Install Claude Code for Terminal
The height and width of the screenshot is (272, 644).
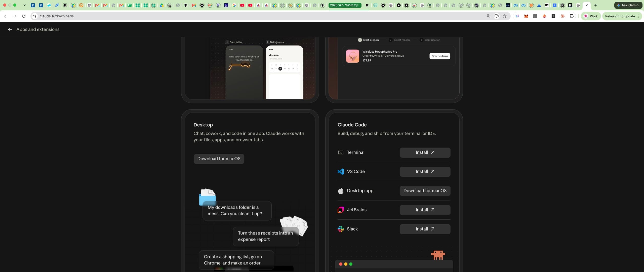click(425, 153)
